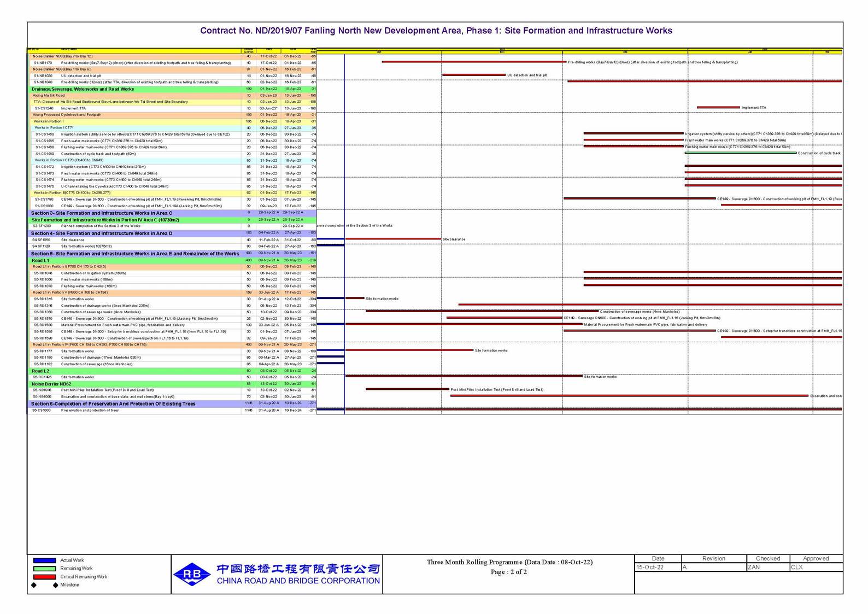Click the 'Post Mini Piles Installation Test' Gantt bar

[407, 389]
